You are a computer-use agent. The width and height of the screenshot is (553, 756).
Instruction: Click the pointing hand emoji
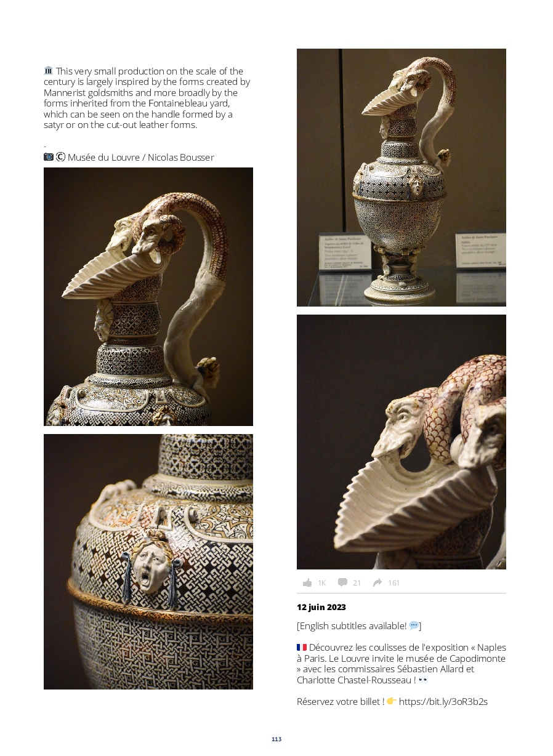click(x=391, y=701)
